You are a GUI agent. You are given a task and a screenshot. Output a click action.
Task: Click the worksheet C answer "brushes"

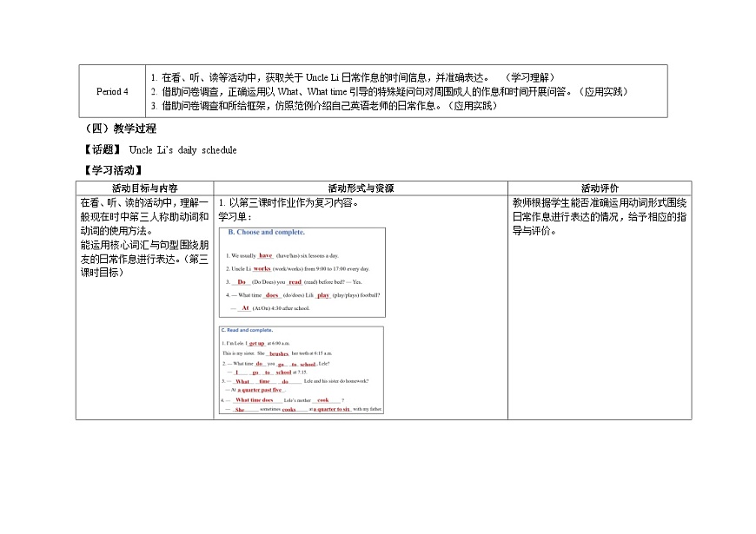click(279, 353)
